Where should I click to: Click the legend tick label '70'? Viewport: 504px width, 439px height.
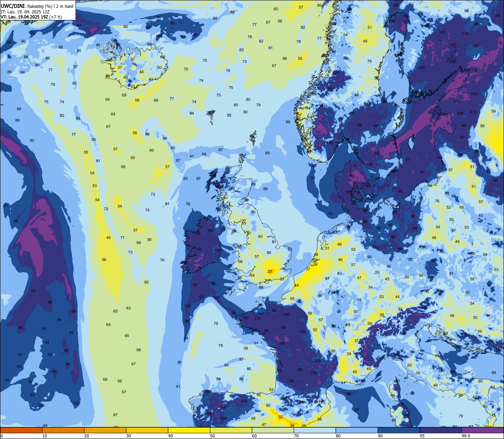coord(296,436)
